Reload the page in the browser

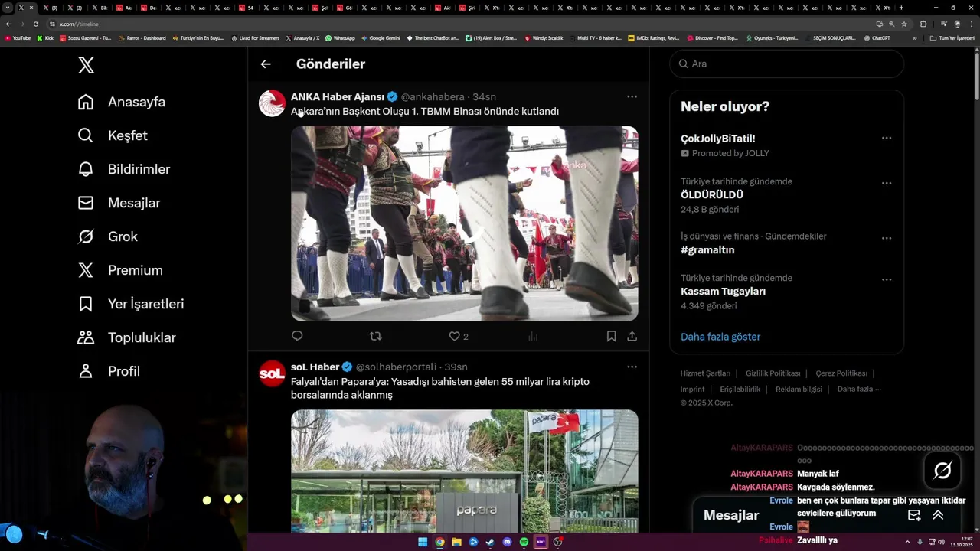click(35, 24)
